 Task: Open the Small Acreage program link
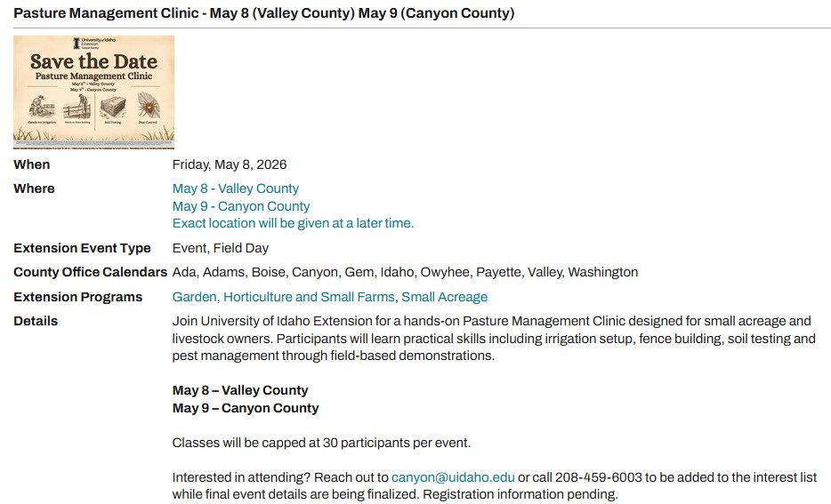[x=444, y=297]
